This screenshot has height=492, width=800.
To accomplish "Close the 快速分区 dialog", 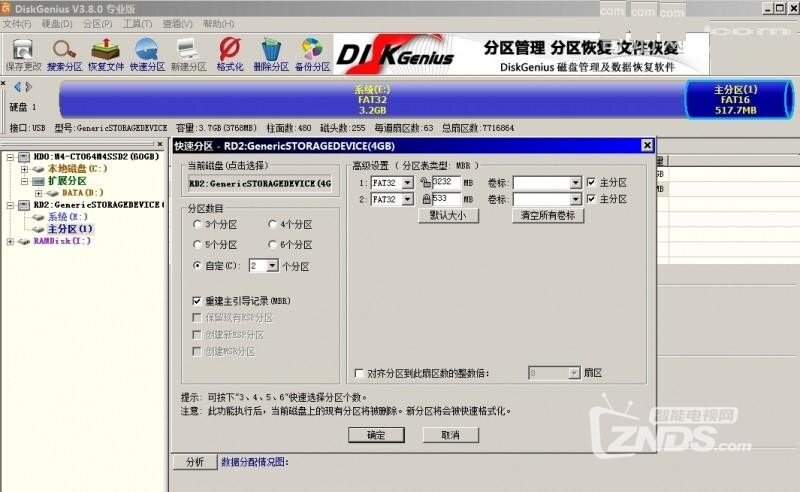I will (647, 145).
